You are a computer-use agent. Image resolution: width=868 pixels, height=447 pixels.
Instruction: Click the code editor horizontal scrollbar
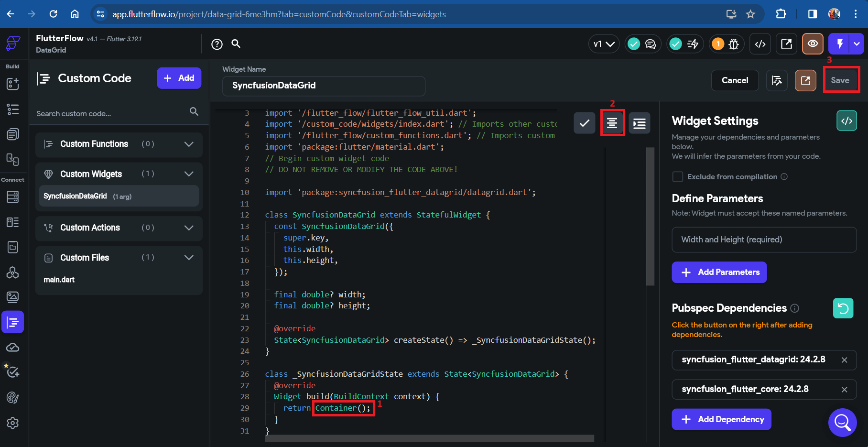tap(429, 438)
